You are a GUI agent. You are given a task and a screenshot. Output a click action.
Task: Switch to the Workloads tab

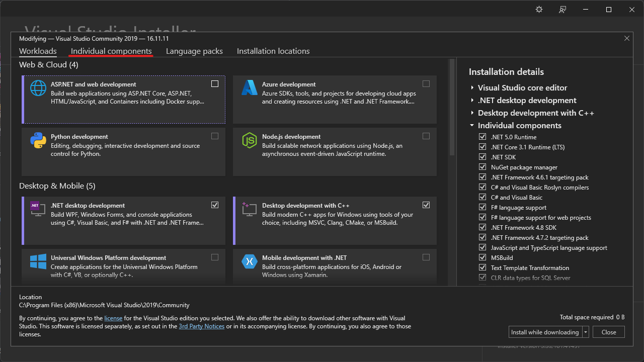point(38,51)
